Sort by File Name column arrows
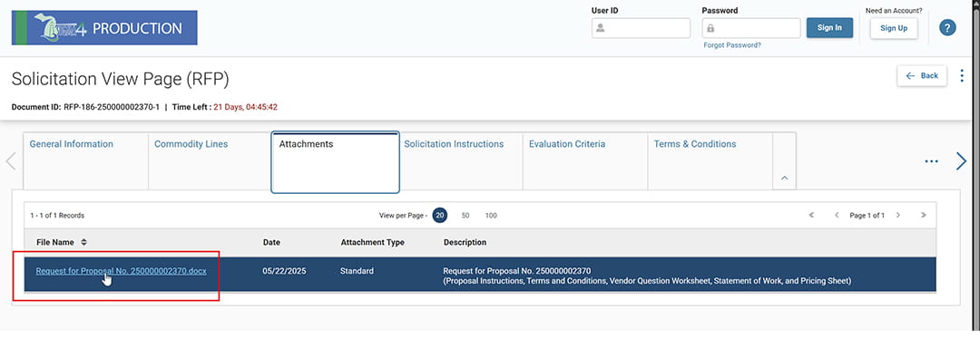 tap(83, 242)
